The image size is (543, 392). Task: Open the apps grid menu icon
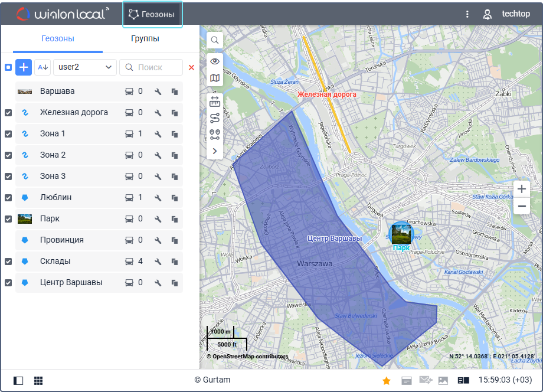(x=38, y=380)
